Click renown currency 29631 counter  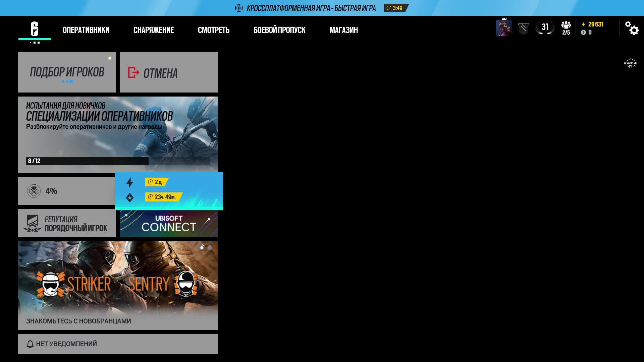tap(595, 24)
